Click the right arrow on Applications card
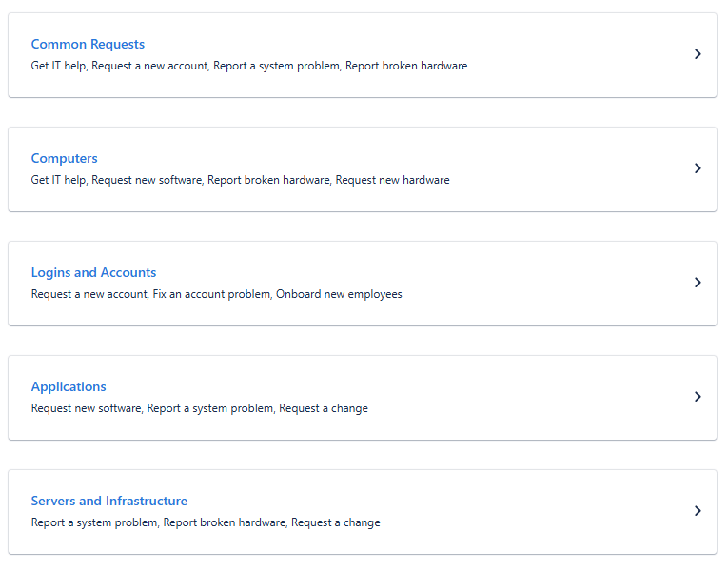 698,397
